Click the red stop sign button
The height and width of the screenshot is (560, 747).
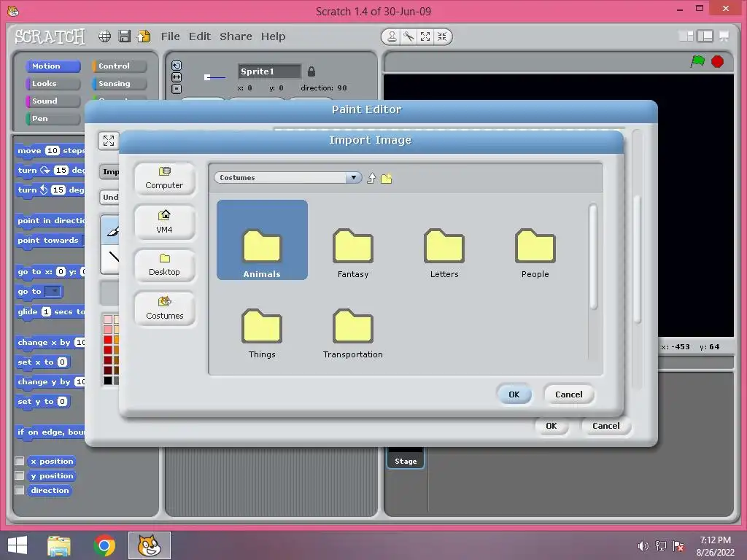(718, 61)
